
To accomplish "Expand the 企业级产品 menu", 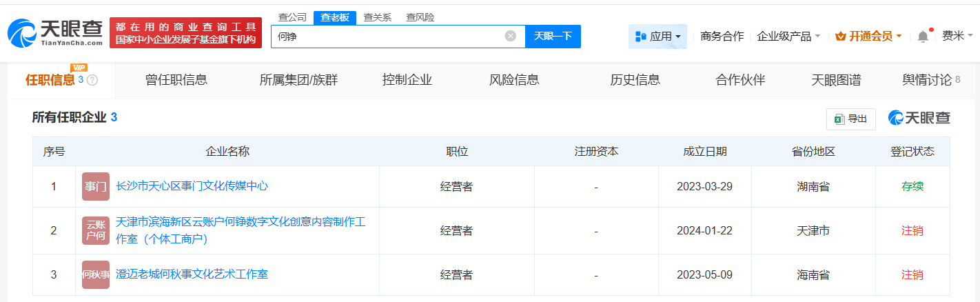I will click(788, 37).
